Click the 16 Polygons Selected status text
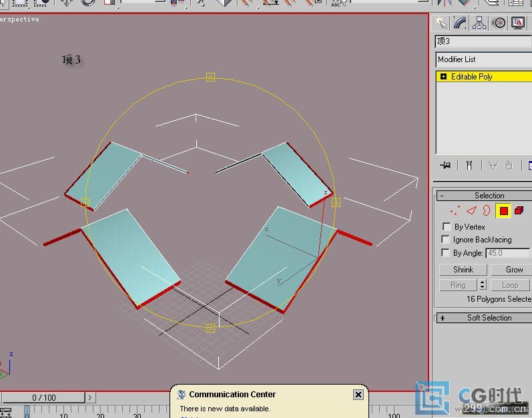This screenshot has height=418, width=532. tap(499, 299)
